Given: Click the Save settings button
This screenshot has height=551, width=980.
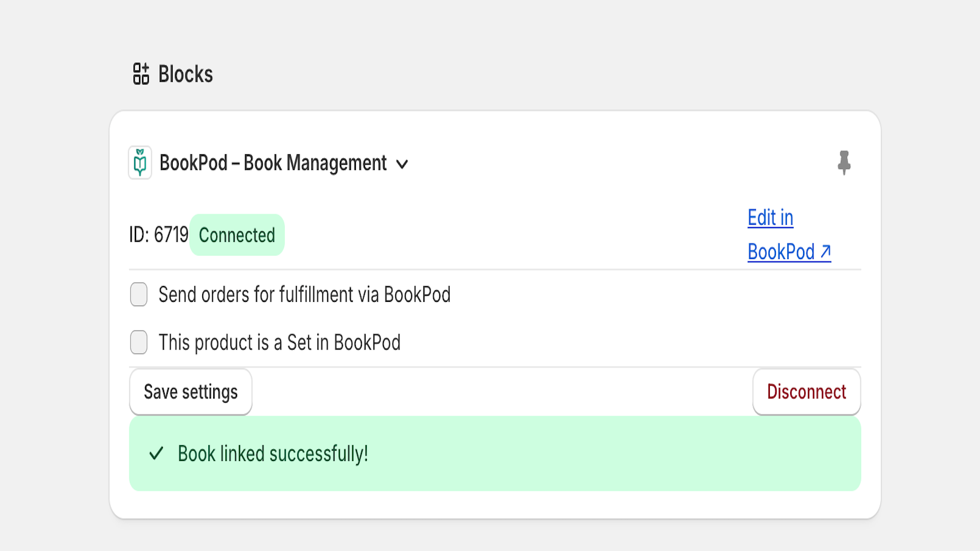Looking at the screenshot, I should [190, 392].
